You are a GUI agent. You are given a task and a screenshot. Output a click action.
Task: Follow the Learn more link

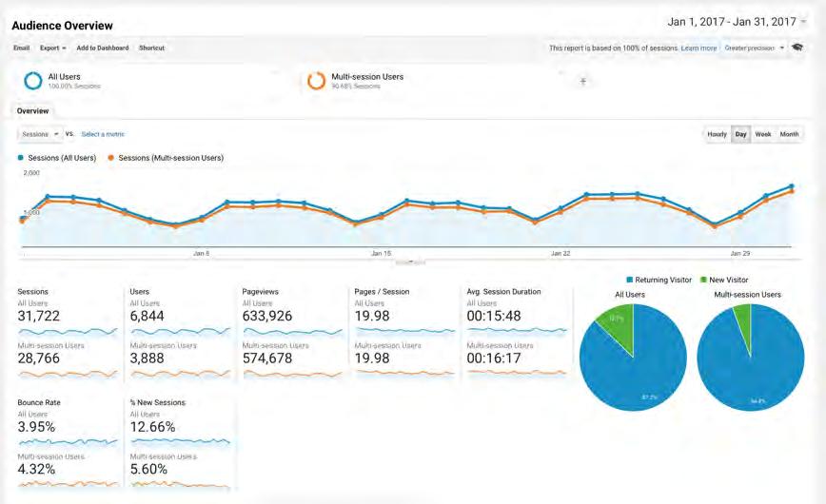698,48
